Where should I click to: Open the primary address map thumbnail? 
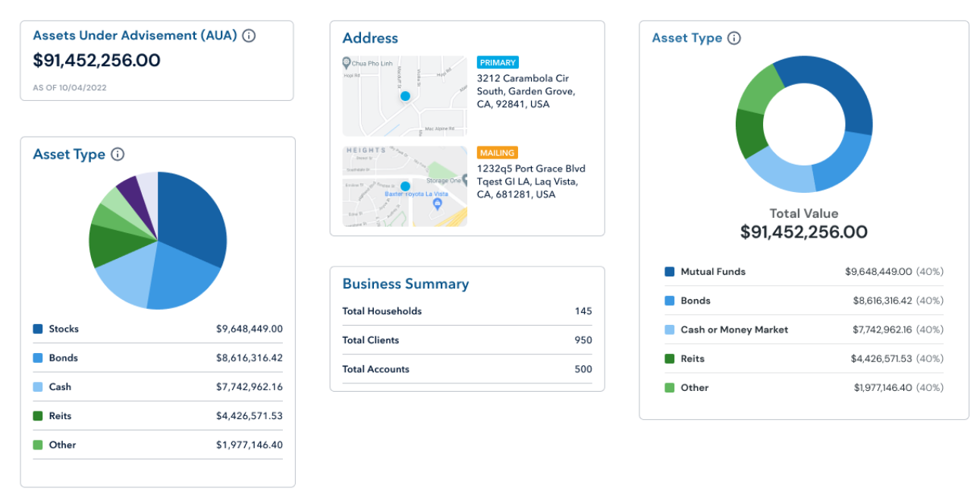(404, 96)
